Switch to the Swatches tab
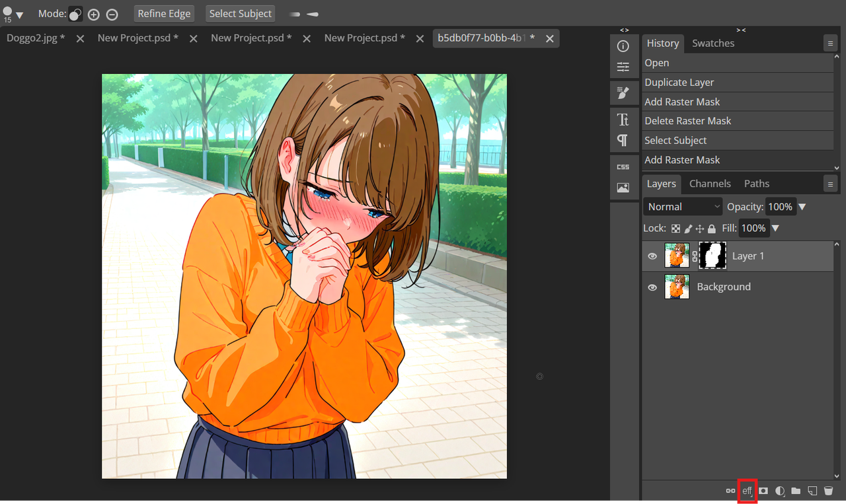The height and width of the screenshot is (504, 846). pyautogui.click(x=713, y=43)
